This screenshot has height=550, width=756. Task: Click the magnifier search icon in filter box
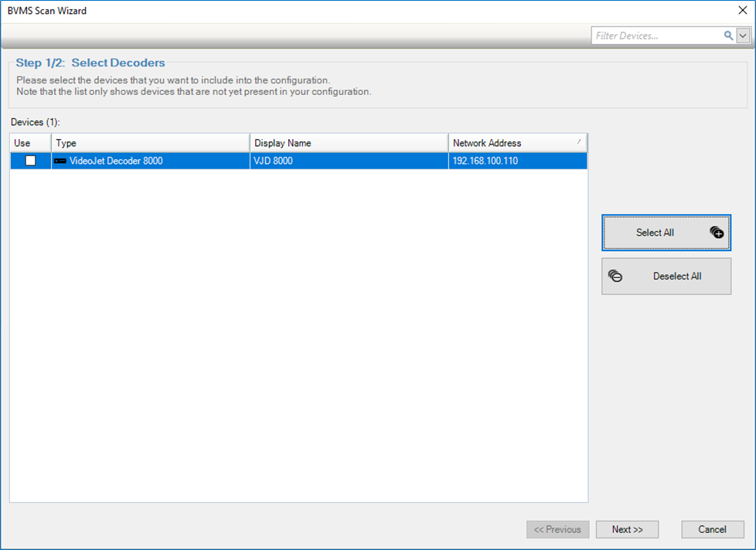[x=728, y=36]
